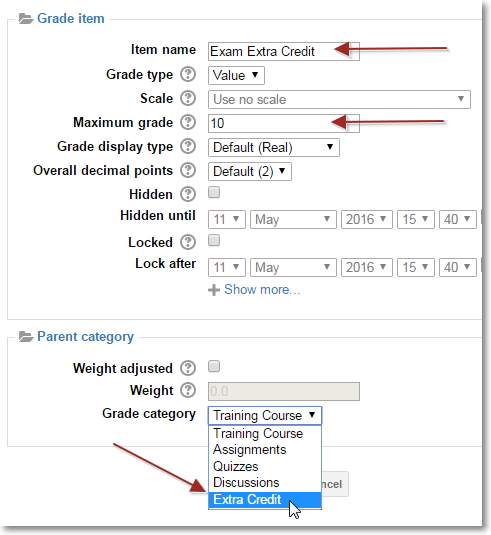This screenshot has height=535, width=491.
Task: Enable the Hidden checkbox
Action: click(214, 192)
